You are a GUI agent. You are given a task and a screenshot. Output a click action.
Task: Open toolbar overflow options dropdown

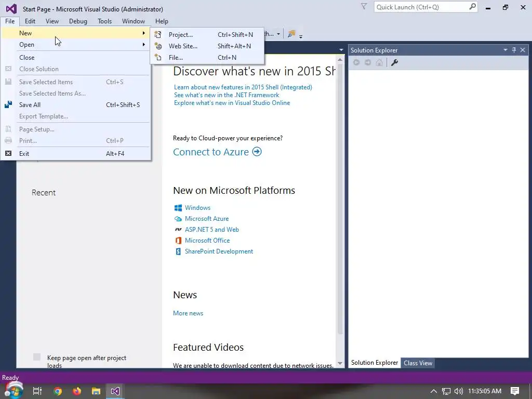[x=301, y=36]
